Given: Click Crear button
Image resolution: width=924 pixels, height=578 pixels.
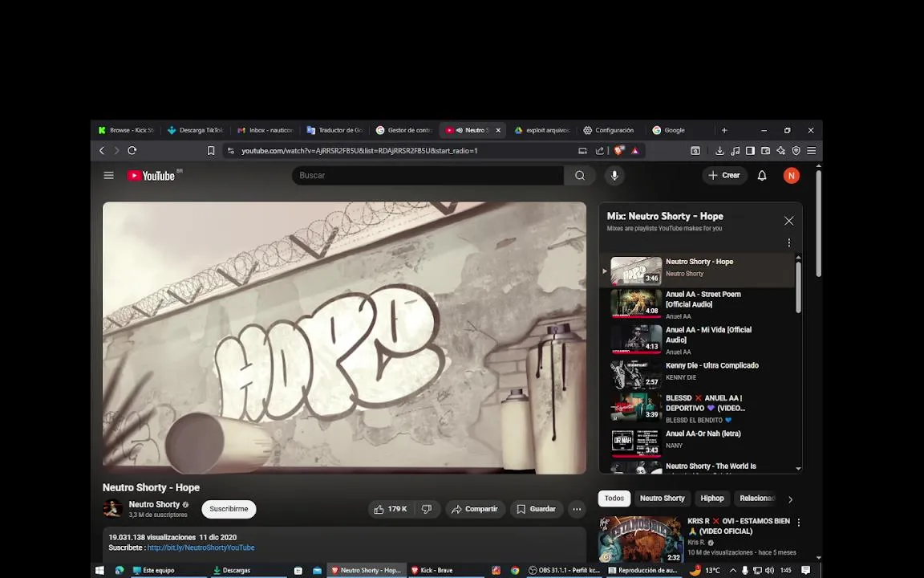Looking at the screenshot, I should (724, 175).
